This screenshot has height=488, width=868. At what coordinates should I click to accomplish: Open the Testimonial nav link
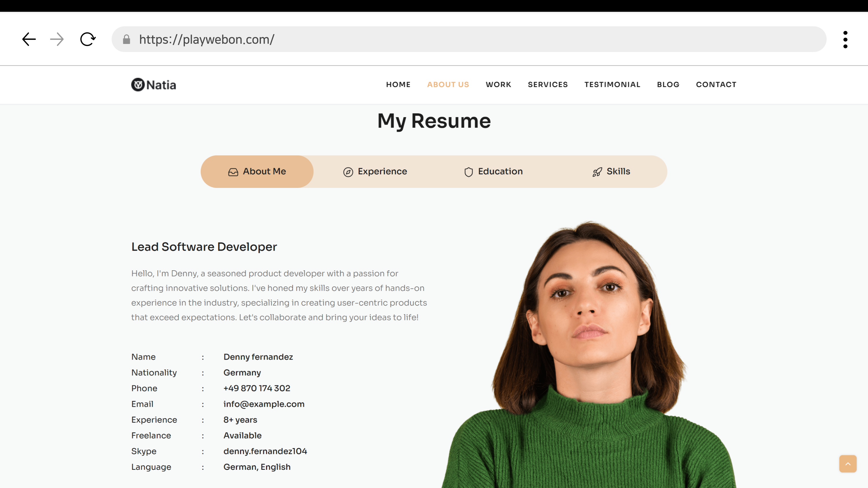tap(612, 84)
